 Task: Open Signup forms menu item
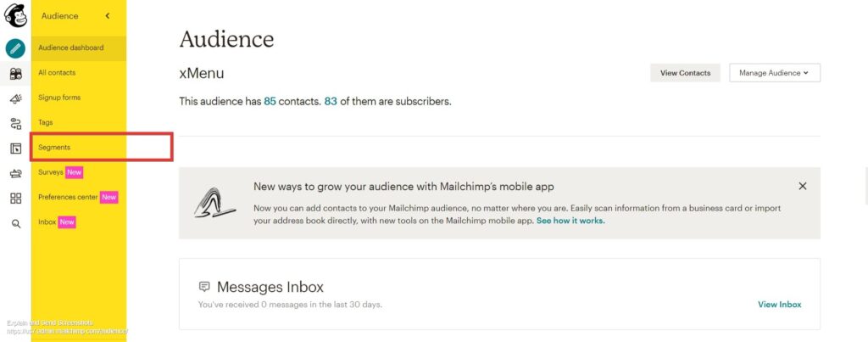59,98
